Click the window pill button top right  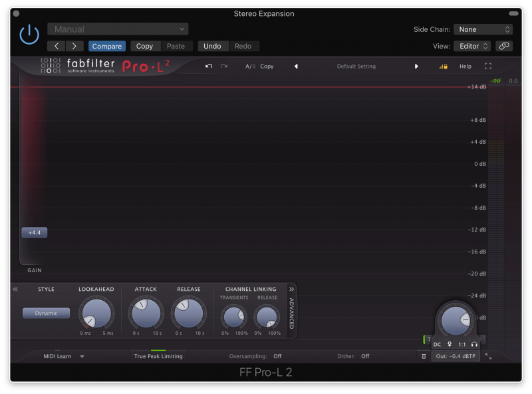pyautogui.click(x=513, y=13)
